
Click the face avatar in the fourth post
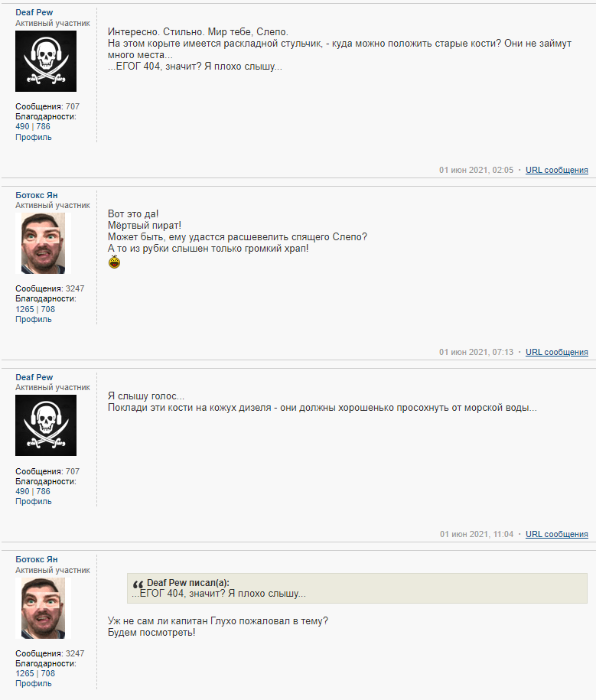(44, 608)
